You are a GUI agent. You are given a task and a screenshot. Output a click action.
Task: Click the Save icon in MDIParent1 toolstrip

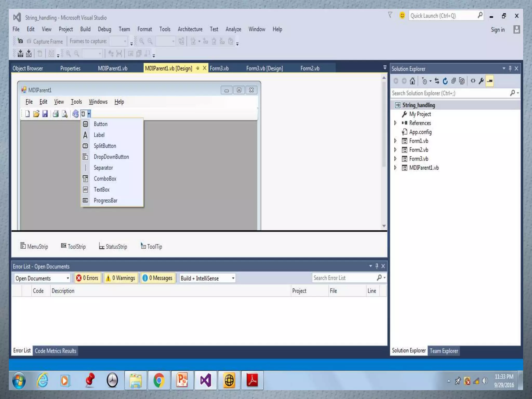(x=45, y=114)
